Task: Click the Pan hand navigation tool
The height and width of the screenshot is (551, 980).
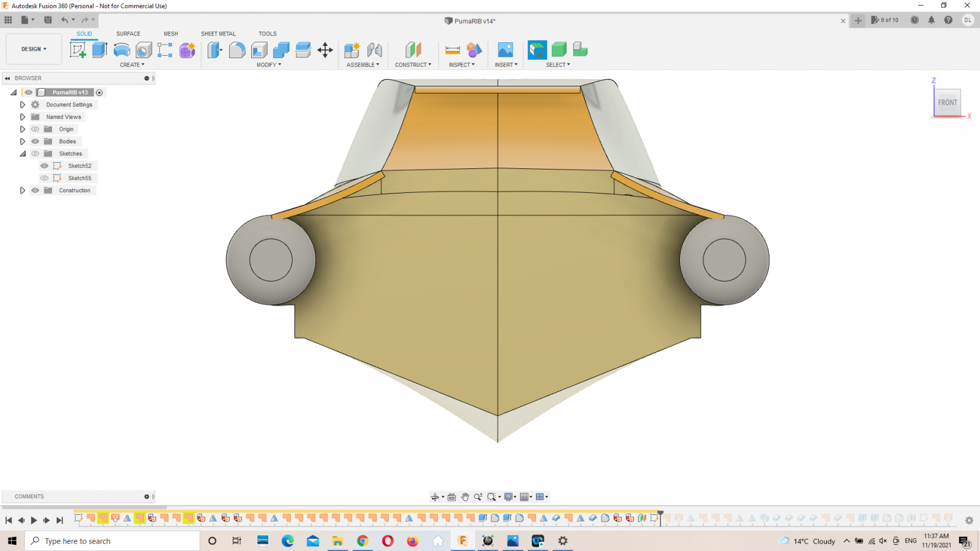Action: click(465, 497)
